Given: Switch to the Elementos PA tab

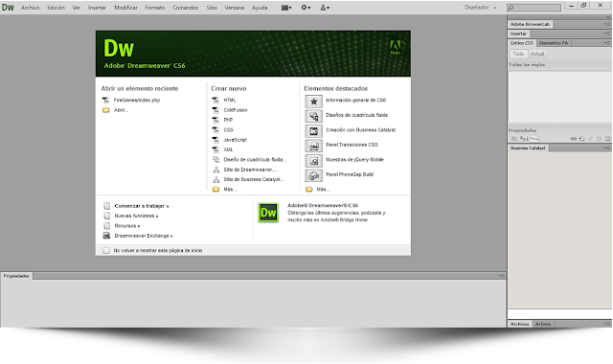Looking at the screenshot, I should tap(554, 43).
